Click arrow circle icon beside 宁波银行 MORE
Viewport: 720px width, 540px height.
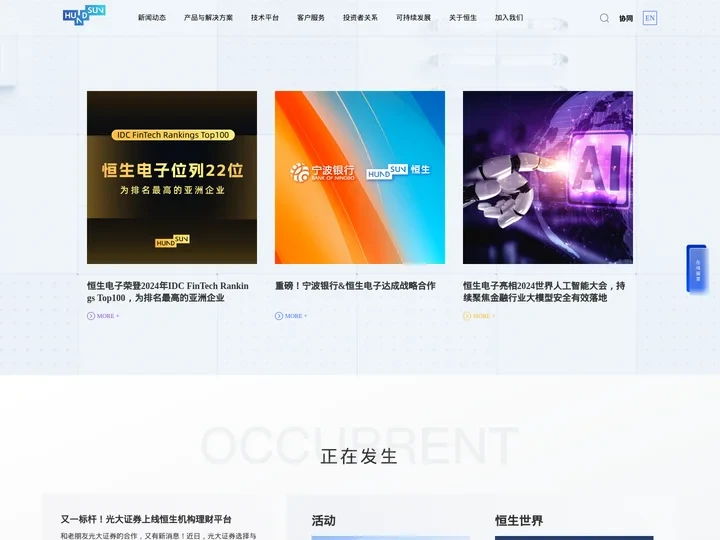(279, 316)
